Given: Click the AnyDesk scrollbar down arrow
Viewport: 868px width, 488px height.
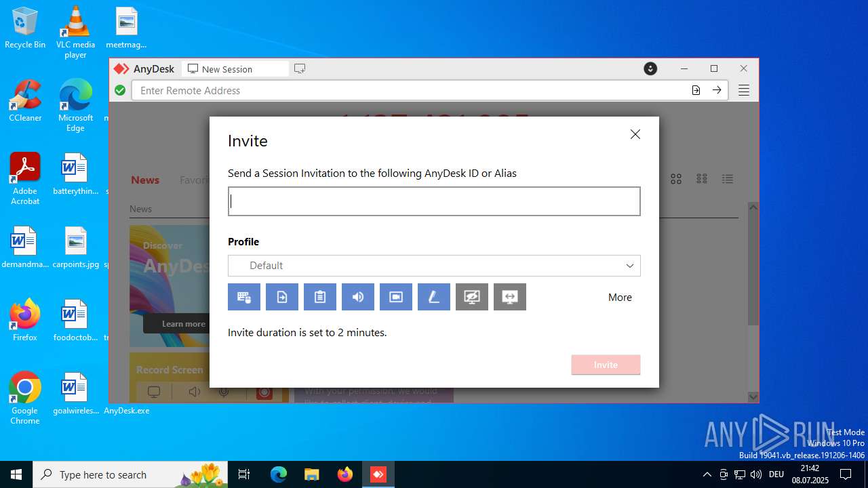Looking at the screenshot, I should point(753,396).
